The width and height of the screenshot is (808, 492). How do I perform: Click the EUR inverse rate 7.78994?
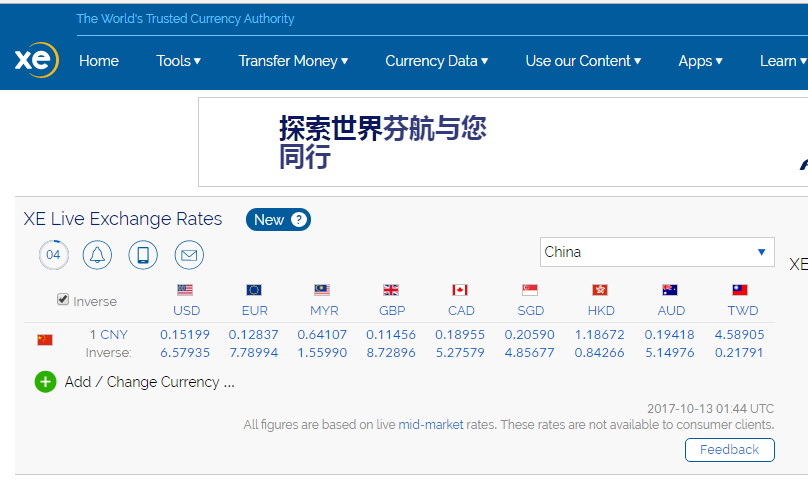(x=254, y=353)
